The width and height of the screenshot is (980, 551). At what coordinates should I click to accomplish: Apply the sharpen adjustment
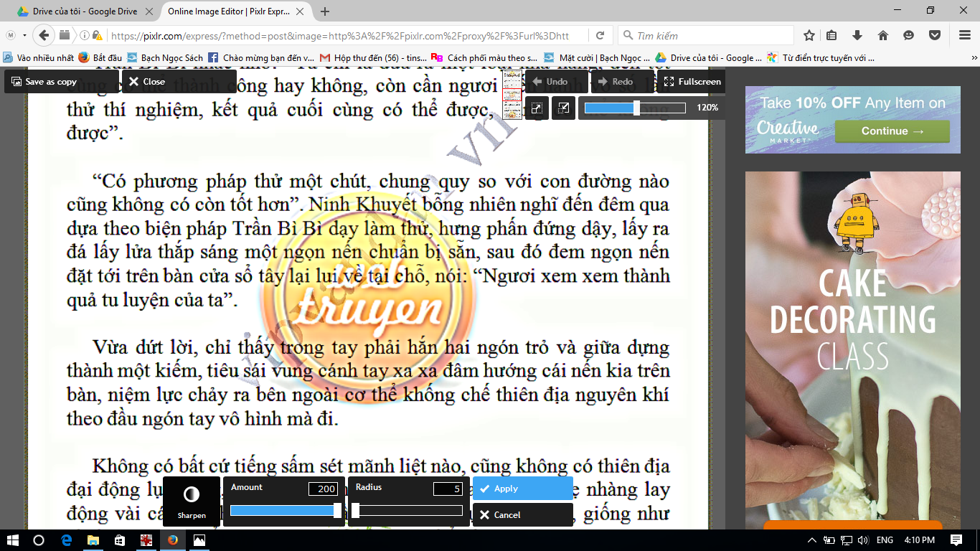coord(522,489)
